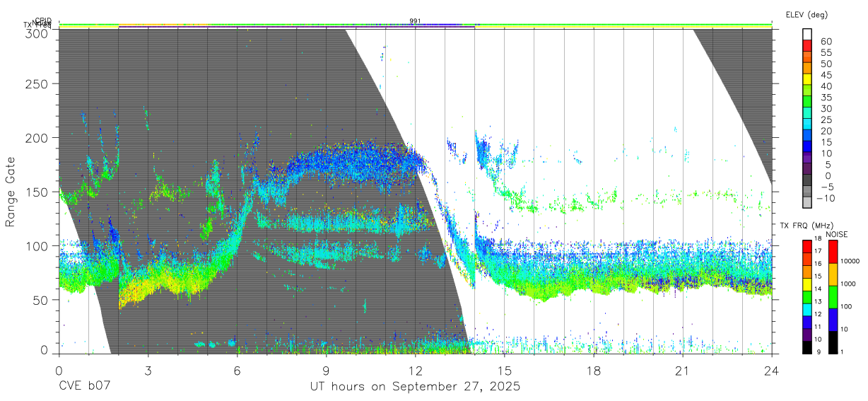
Task: Click the red top swatch of TX FRQ bar
Action: tap(807, 245)
